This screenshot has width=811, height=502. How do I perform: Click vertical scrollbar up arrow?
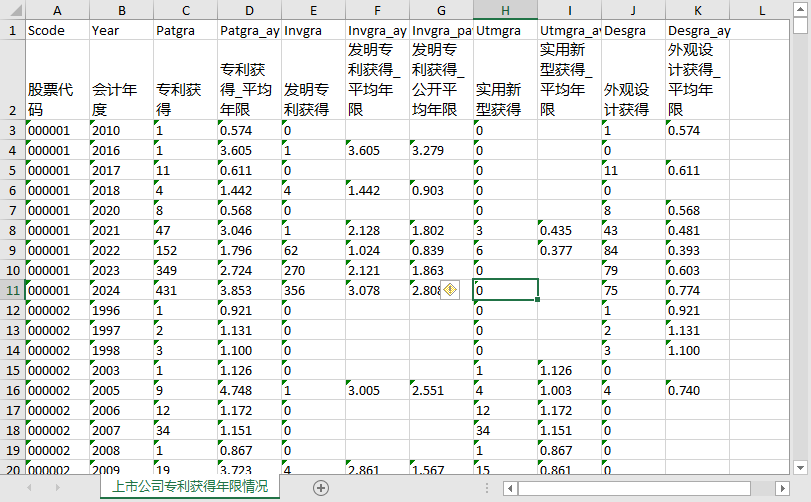click(x=800, y=10)
